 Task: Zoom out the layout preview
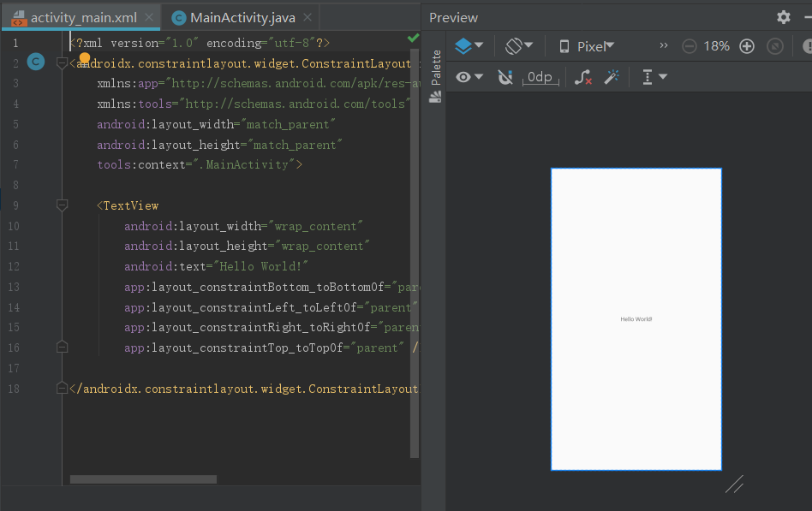tap(689, 46)
